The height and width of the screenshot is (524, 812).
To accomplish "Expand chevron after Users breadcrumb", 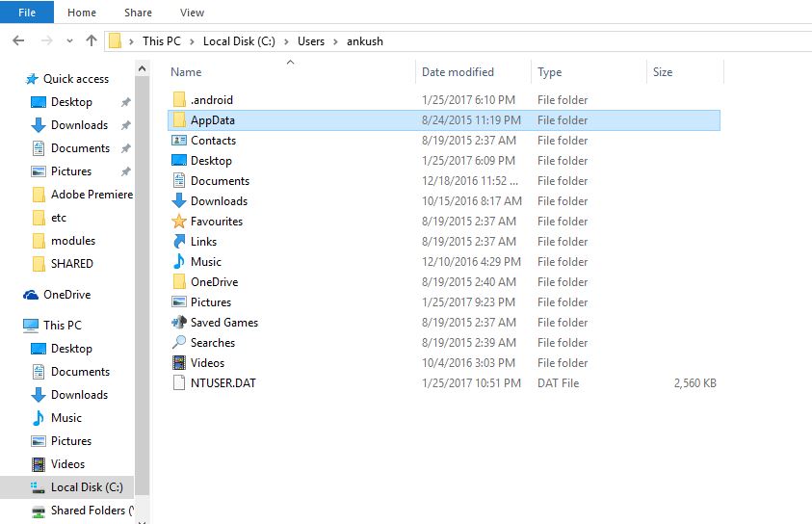I will [335, 41].
